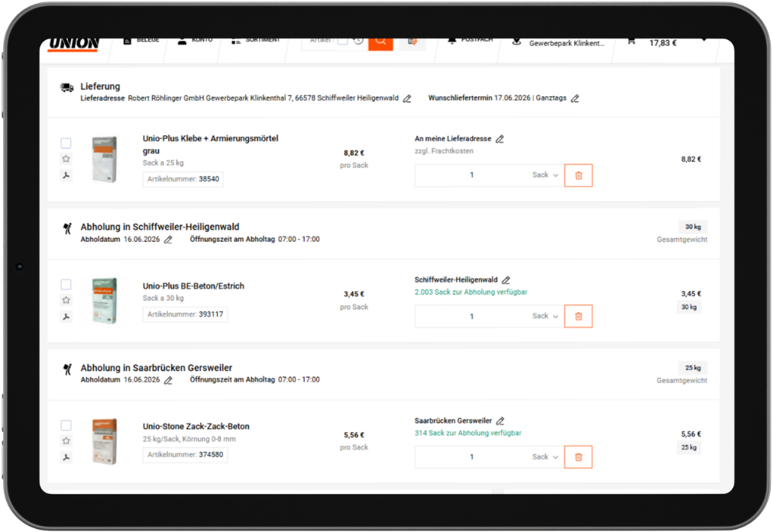Screen dimensions: 773x532
Task: Edit Abholdatum for Saarbrücken Gersweiler pickup
Action: coord(168,380)
